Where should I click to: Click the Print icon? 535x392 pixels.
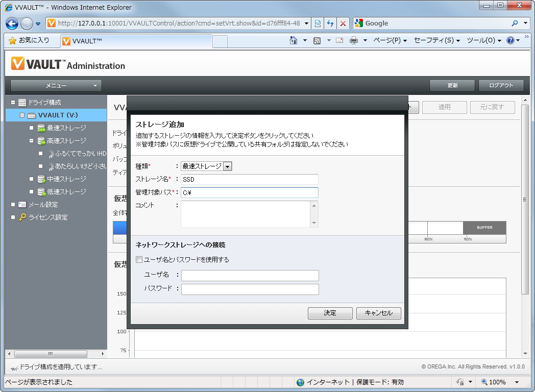tap(354, 40)
